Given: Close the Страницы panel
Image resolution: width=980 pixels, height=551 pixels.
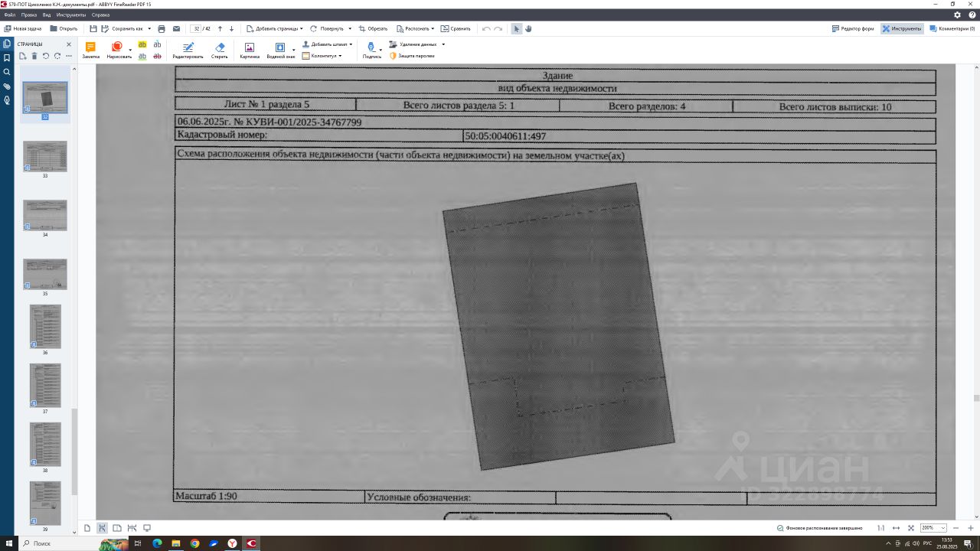Looking at the screenshot, I should [69, 44].
